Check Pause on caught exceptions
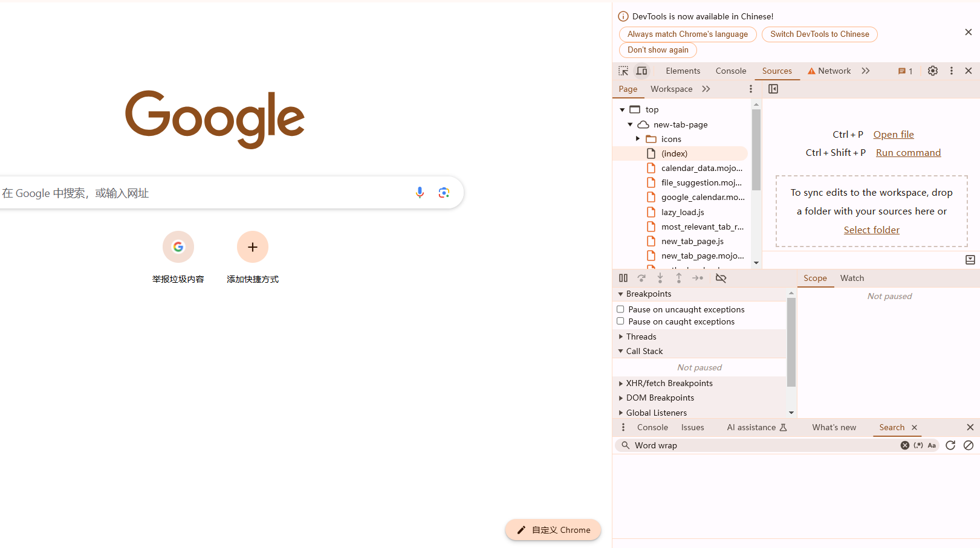The height and width of the screenshot is (548, 980). [x=620, y=321]
